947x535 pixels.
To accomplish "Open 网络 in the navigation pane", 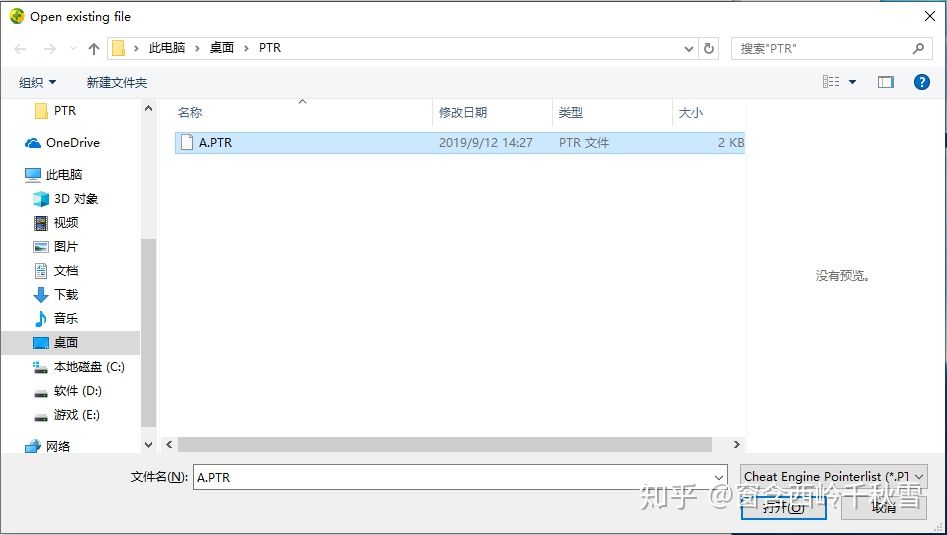I will tap(47, 447).
